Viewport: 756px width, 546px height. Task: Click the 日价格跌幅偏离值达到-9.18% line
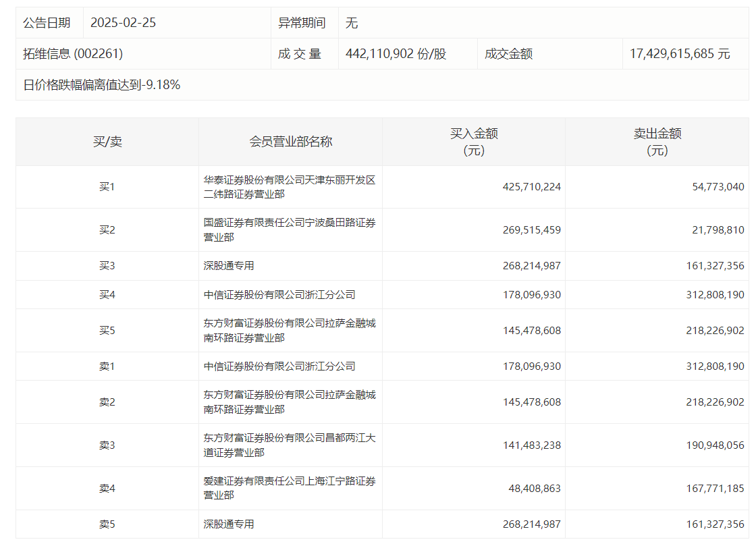coord(102,85)
